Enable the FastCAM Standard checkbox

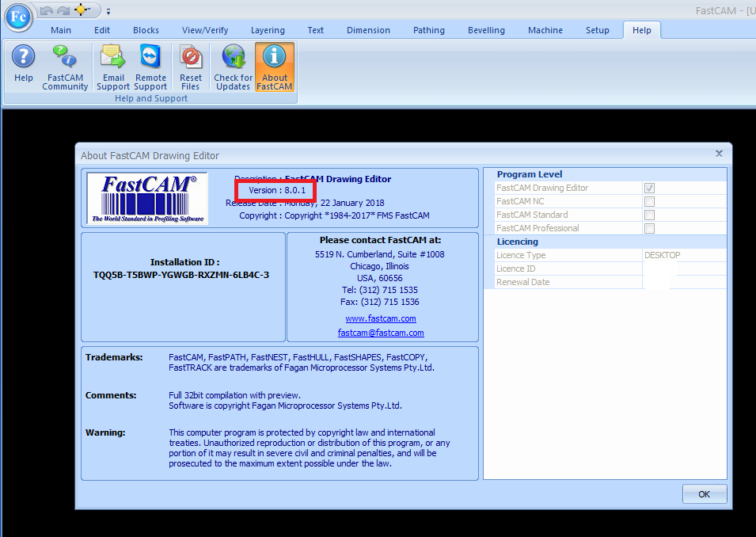click(x=649, y=215)
